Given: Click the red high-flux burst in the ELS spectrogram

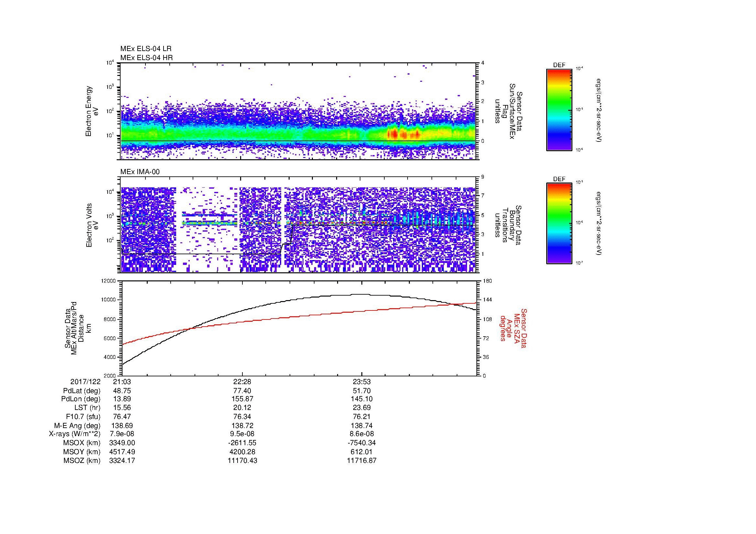Looking at the screenshot, I should [x=403, y=134].
